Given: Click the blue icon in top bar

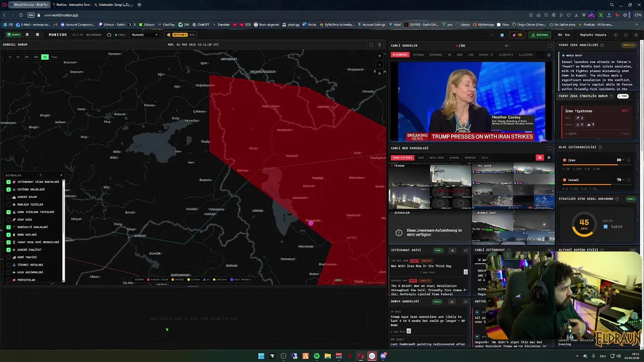Looking at the screenshot, I should pos(502,35).
